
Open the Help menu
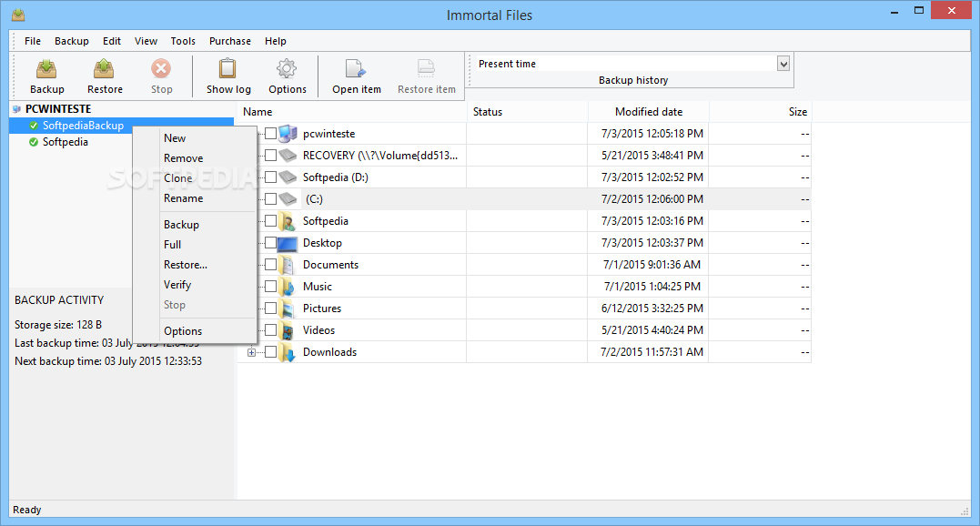275,41
